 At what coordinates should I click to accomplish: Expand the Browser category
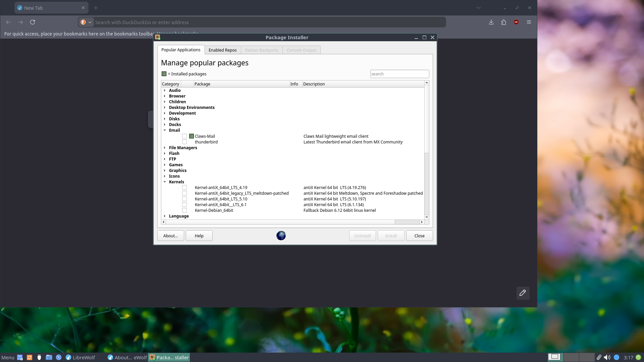tap(165, 96)
